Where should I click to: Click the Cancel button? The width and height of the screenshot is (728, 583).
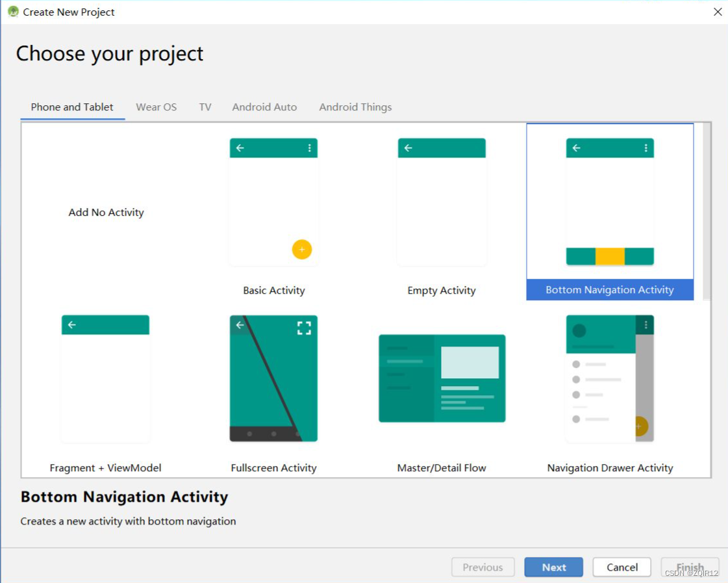(621, 567)
